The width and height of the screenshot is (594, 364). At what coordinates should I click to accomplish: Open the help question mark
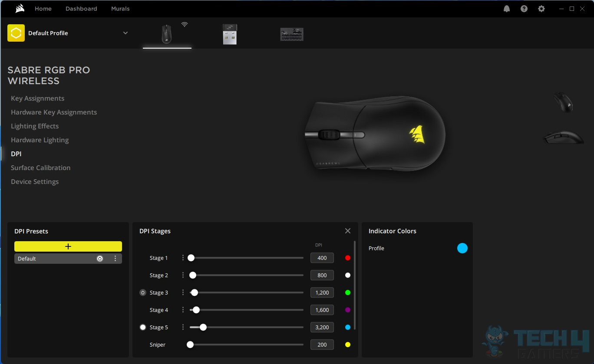click(x=524, y=9)
